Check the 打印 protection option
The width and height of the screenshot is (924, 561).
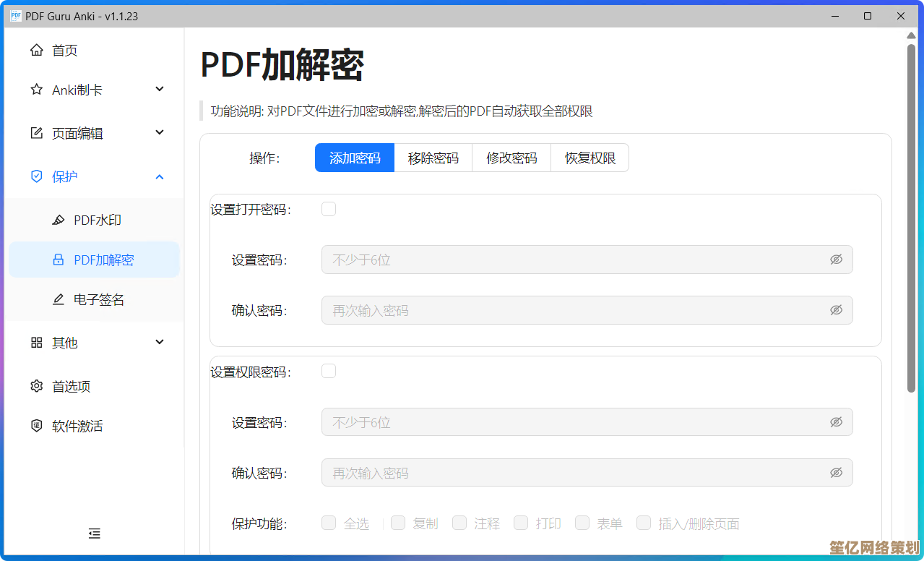click(521, 523)
